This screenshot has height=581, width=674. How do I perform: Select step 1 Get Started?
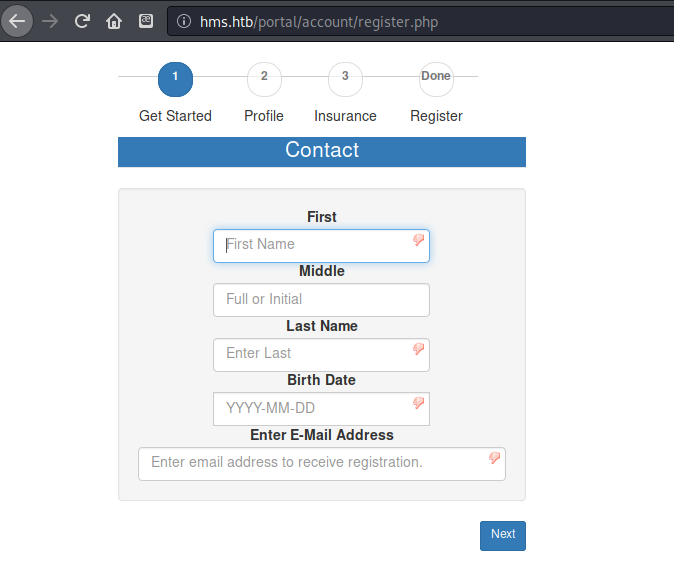[x=175, y=78]
